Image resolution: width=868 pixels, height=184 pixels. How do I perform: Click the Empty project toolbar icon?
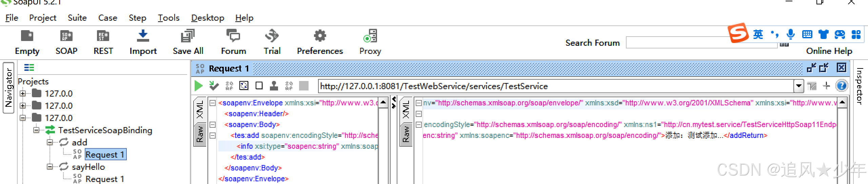point(27,36)
